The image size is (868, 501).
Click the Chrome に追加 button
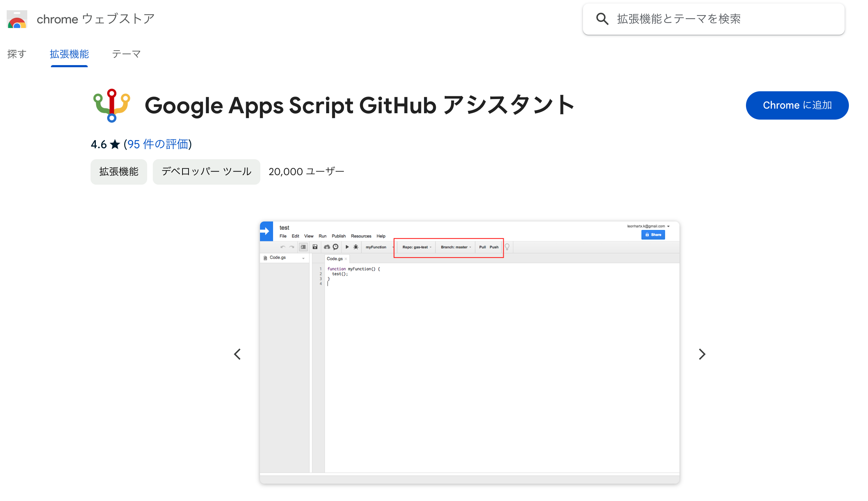tap(797, 105)
